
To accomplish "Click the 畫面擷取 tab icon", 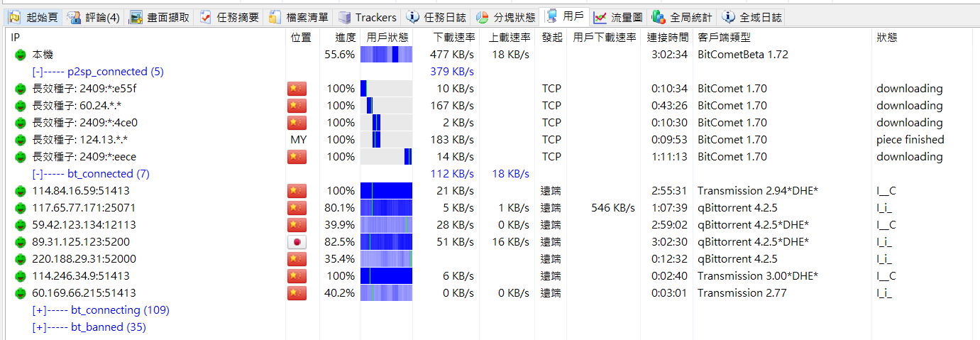I will click(x=136, y=17).
